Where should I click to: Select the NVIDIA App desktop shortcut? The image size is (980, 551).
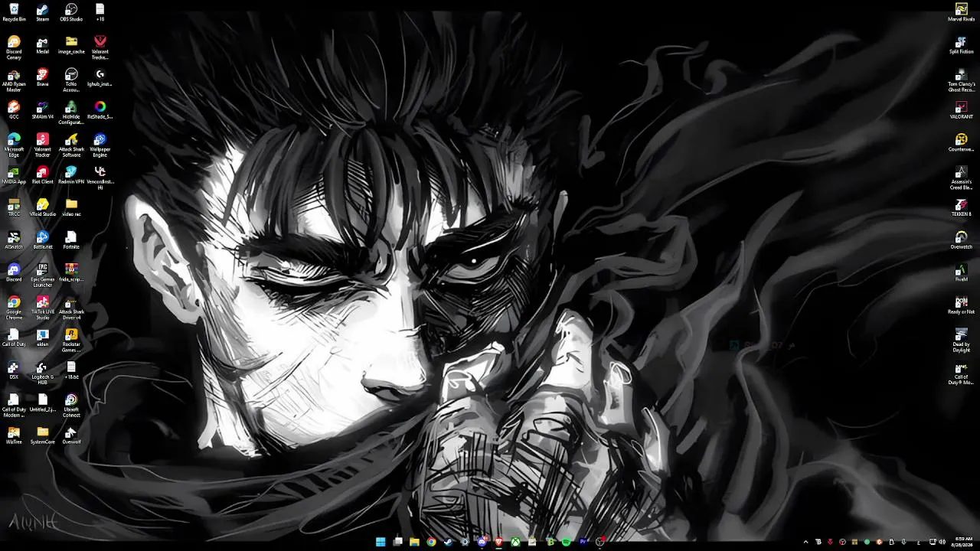tap(14, 175)
